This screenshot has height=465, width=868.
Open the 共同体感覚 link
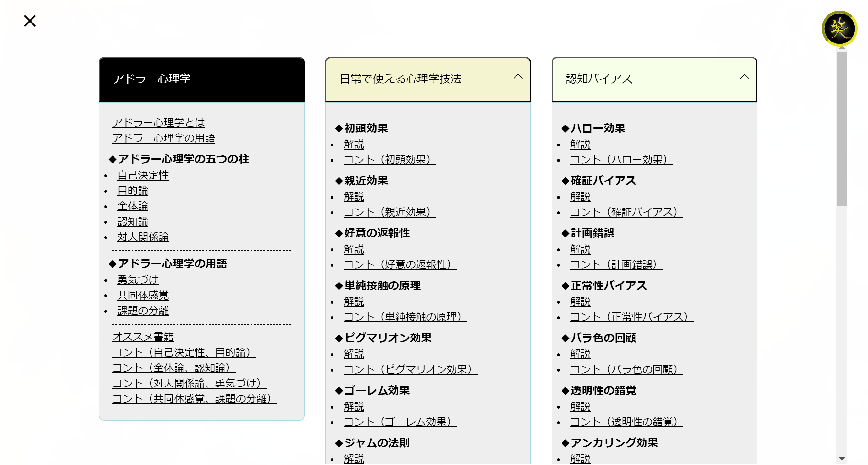pos(143,295)
